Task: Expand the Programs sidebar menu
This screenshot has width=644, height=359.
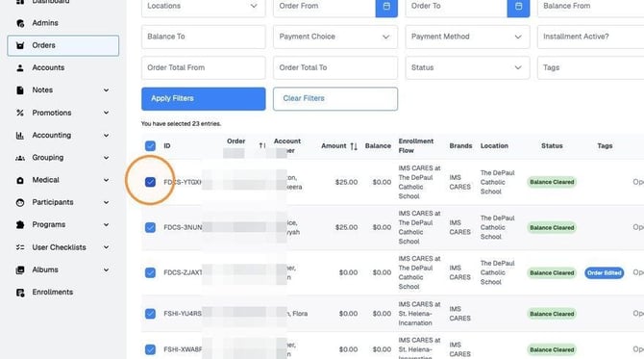Action: pyautogui.click(x=62, y=224)
